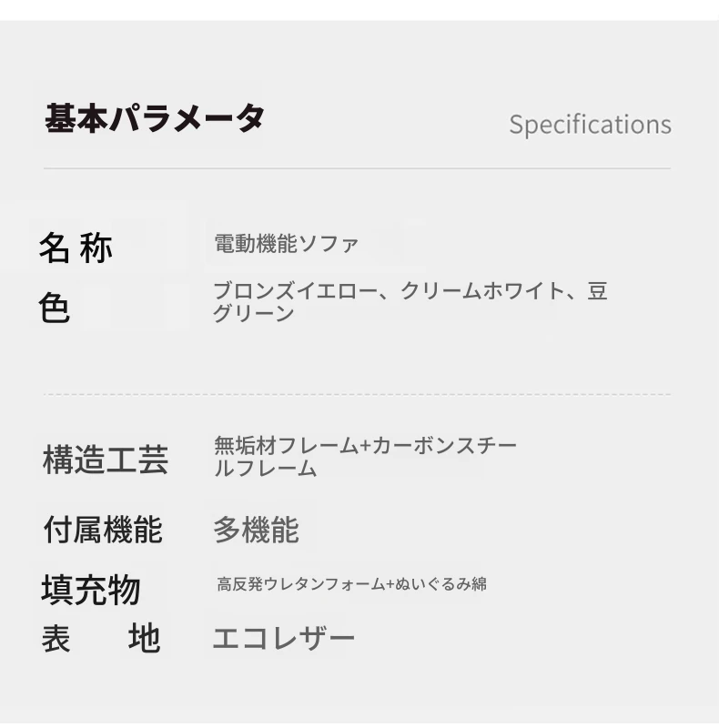Select the 填充物 row label
Screen dimensions: 719x728
[91, 590]
